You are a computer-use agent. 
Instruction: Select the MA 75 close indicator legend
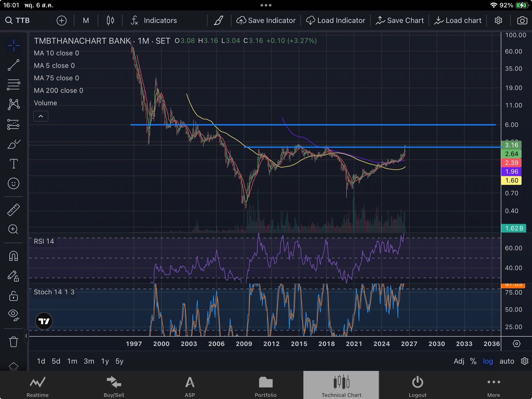click(x=56, y=78)
